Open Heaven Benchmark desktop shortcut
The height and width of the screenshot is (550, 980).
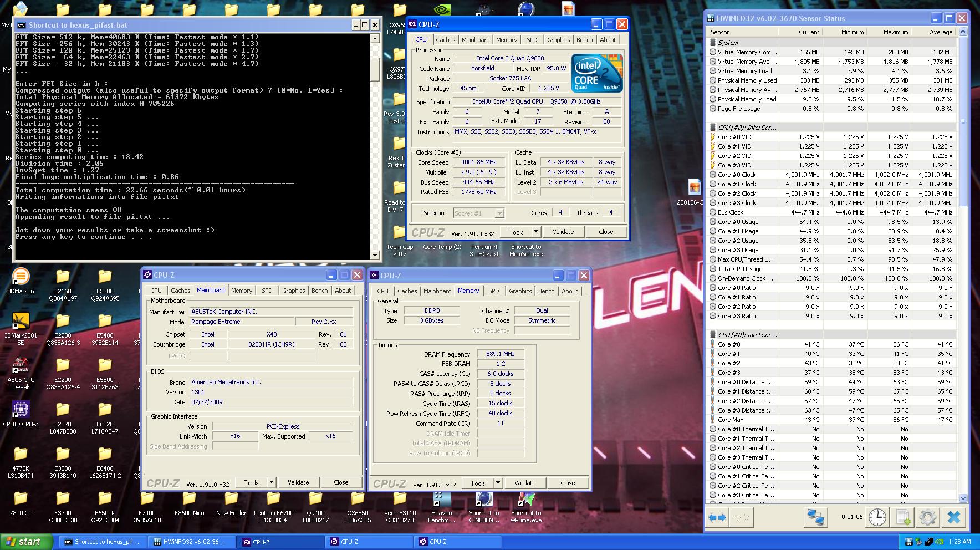pos(442,506)
